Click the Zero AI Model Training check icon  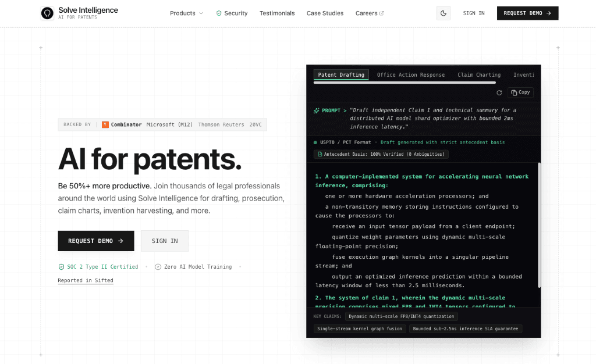click(158, 267)
